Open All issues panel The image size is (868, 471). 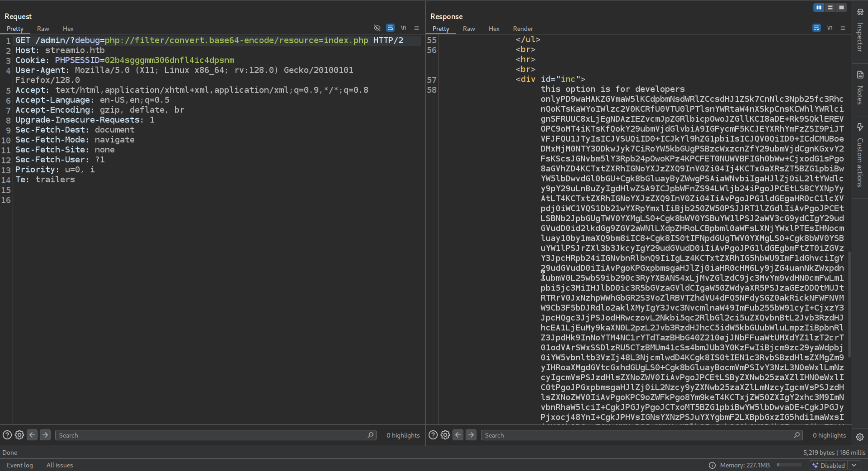tap(59, 465)
